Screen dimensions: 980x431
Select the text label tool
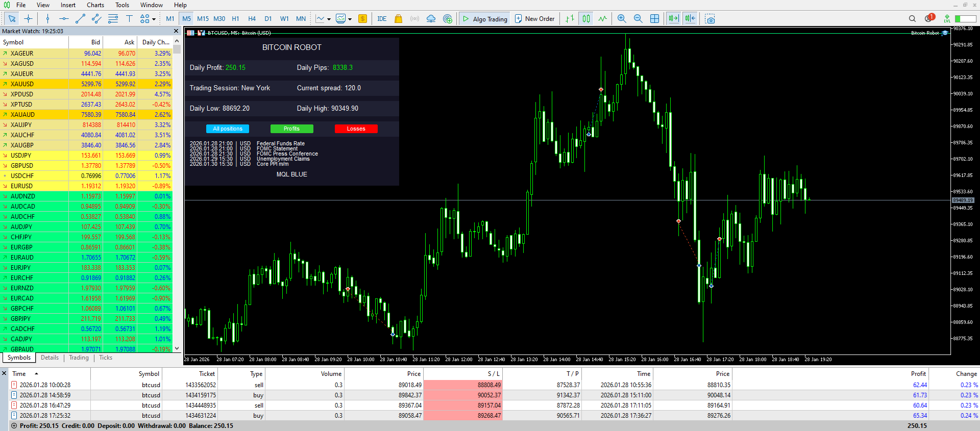(x=129, y=19)
